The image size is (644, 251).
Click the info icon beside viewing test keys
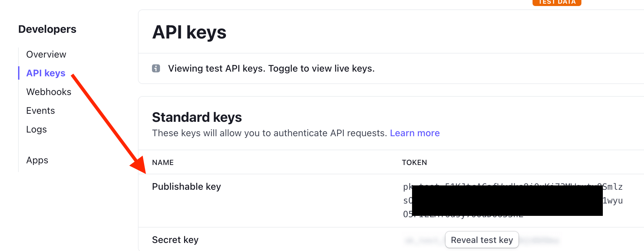(x=156, y=68)
